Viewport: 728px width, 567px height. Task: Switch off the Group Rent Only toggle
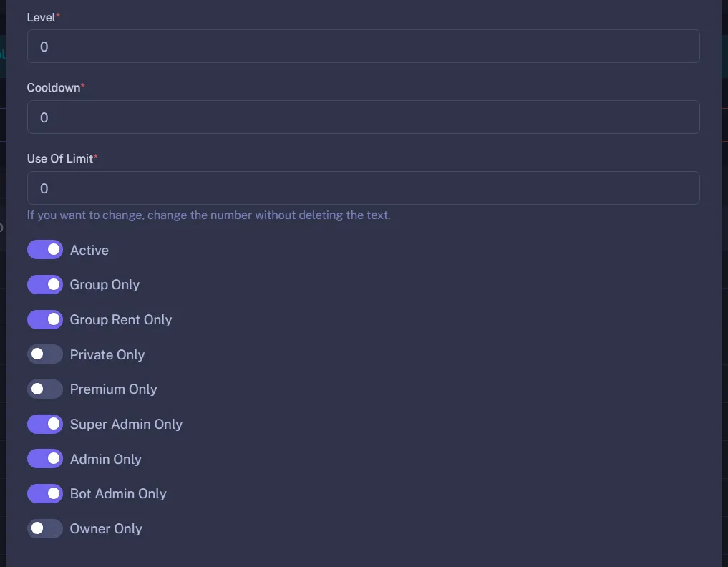coord(44,319)
